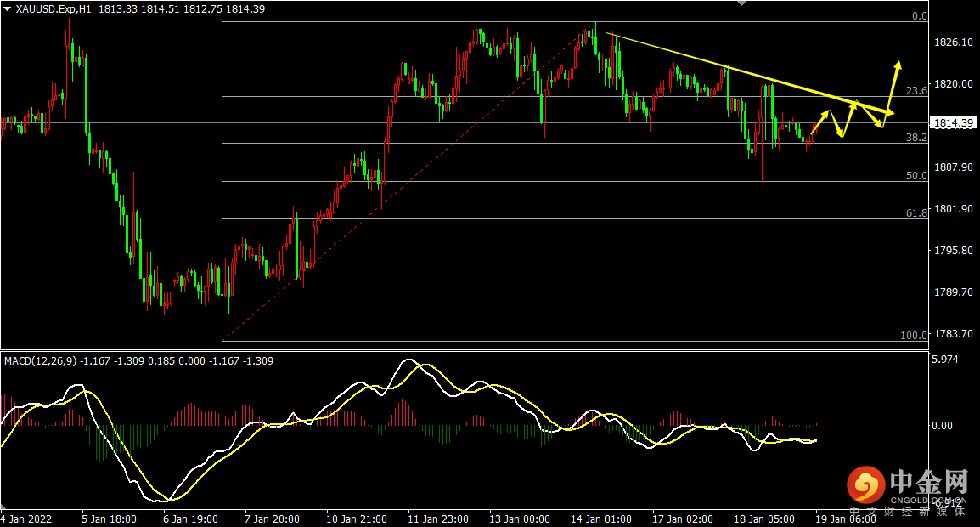Image resolution: width=980 pixels, height=527 pixels.
Task: Select the yellow descending trendline
Action: coord(730,69)
